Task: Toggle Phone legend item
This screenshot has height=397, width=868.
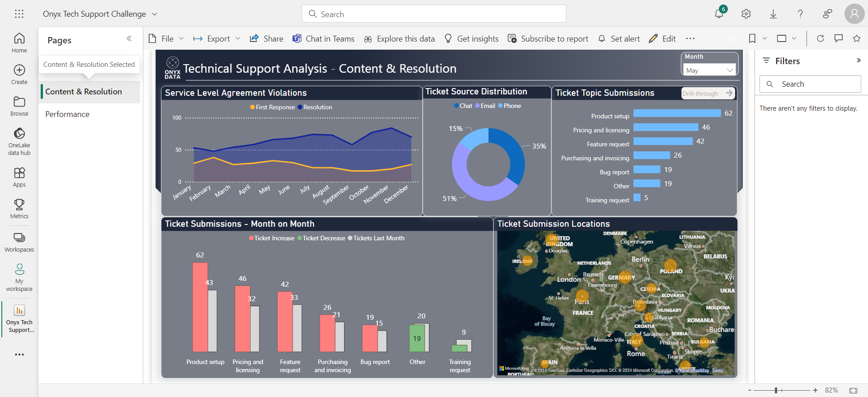Action: point(509,106)
